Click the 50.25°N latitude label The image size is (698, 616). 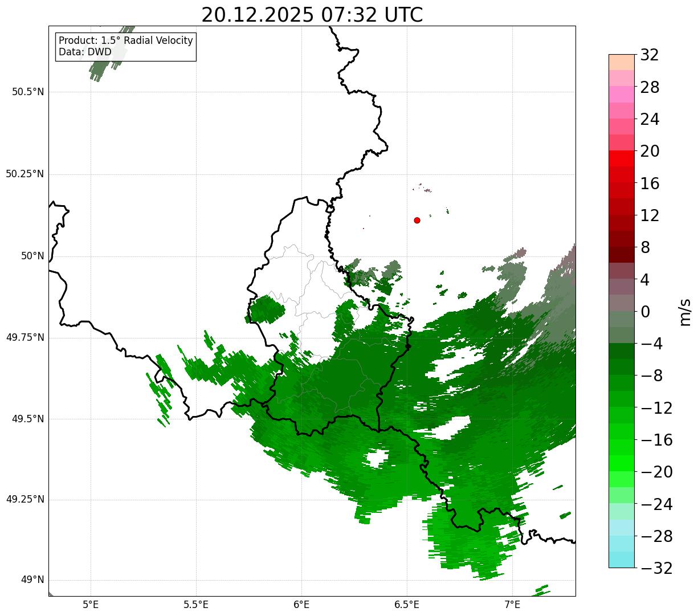click(x=25, y=174)
